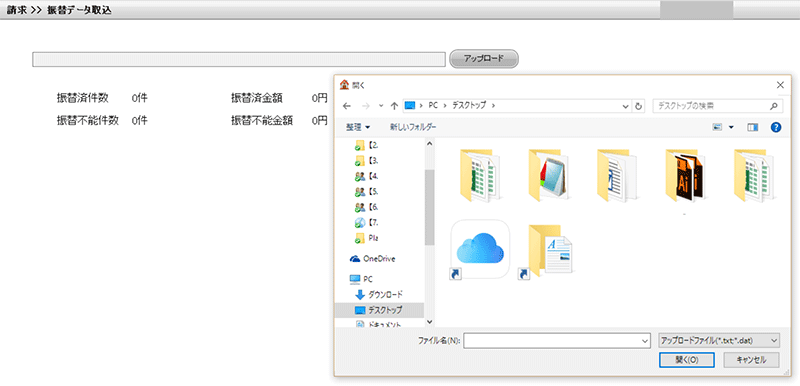The height and width of the screenshot is (386, 800).
Task: Click the アップロード button
Action: tap(484, 59)
